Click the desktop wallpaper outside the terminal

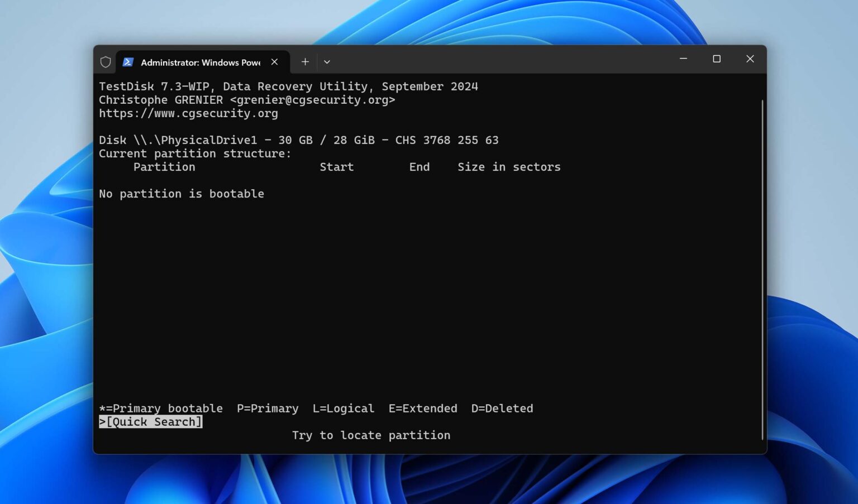(45, 251)
